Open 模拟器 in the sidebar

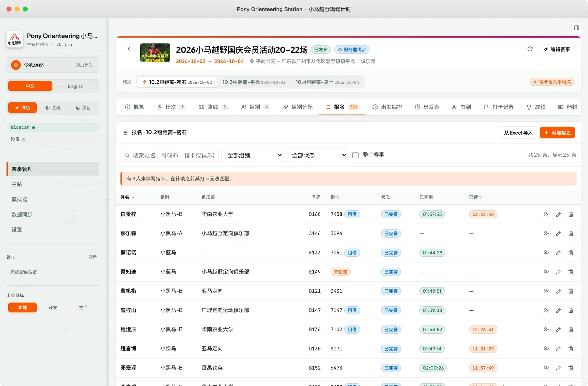click(53, 199)
